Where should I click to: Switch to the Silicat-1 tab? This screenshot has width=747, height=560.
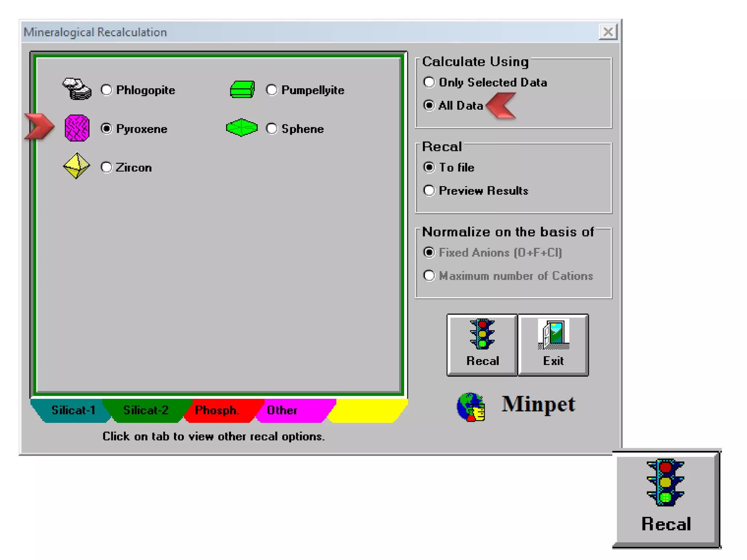tap(73, 411)
